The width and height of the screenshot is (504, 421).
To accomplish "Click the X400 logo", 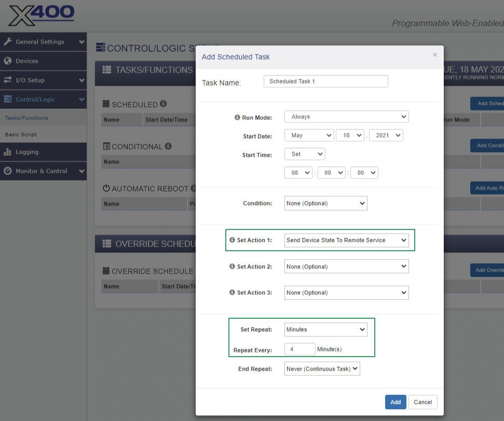I will pos(42,16).
